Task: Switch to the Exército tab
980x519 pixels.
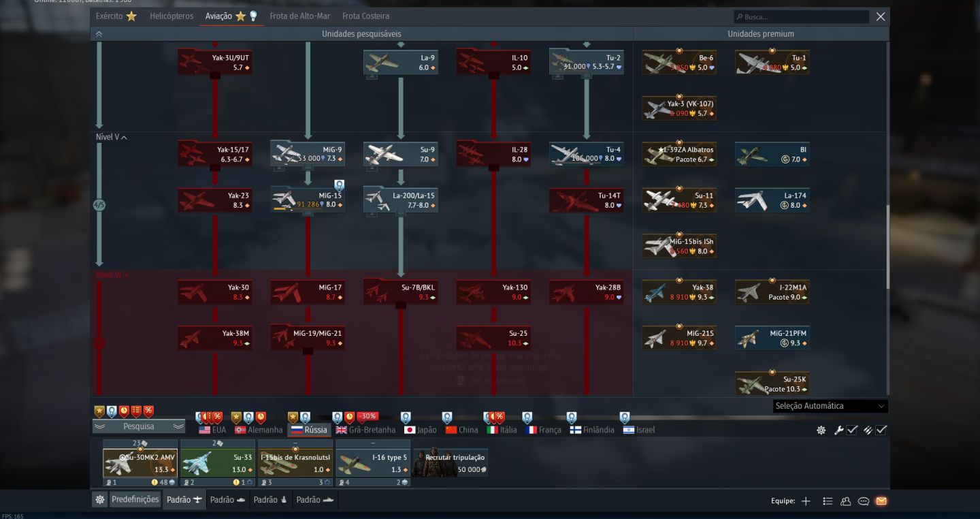Action: (116, 16)
